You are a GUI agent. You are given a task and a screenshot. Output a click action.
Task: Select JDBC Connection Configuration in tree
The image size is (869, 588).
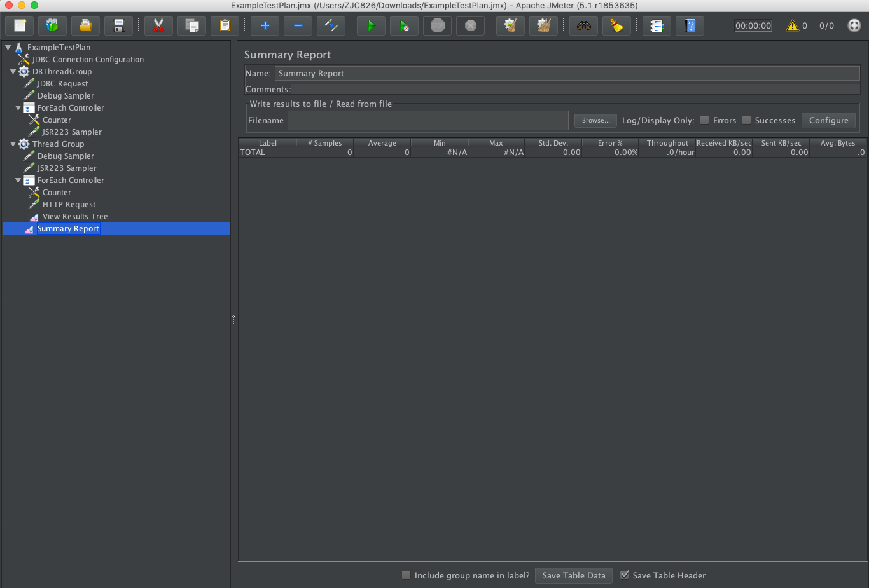88,59
